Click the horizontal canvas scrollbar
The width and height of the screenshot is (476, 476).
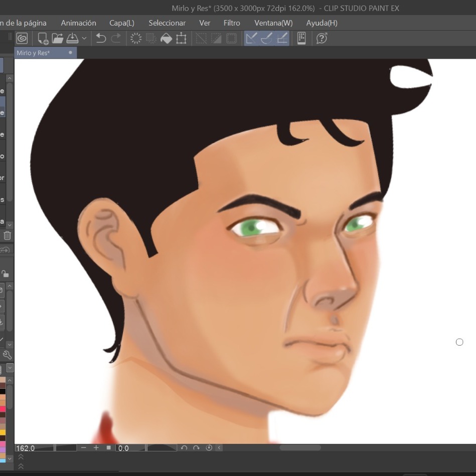pos(300,448)
